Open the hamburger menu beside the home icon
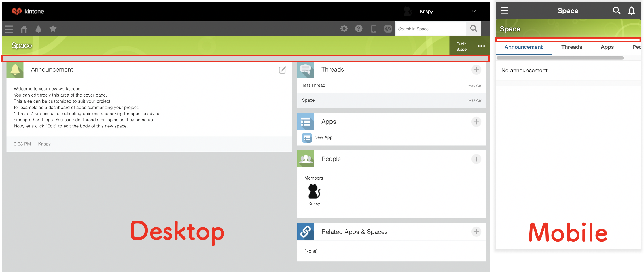Viewport: 644px width, 275px height. (9, 29)
